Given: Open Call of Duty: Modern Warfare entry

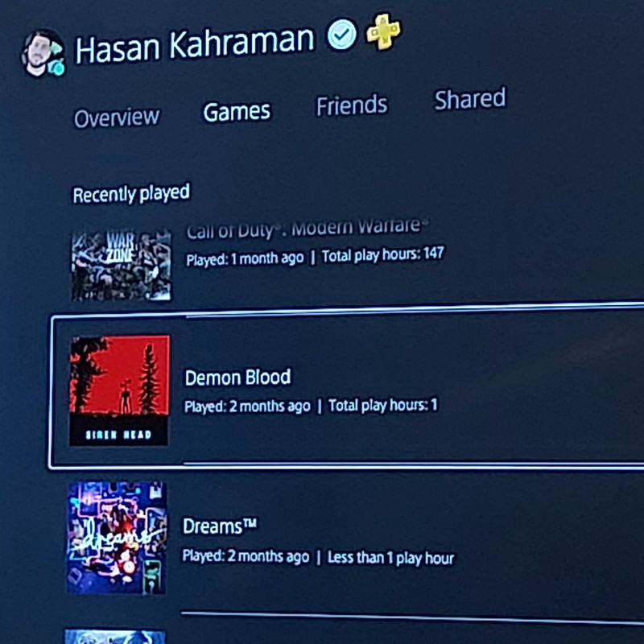Looking at the screenshot, I should point(308,229).
